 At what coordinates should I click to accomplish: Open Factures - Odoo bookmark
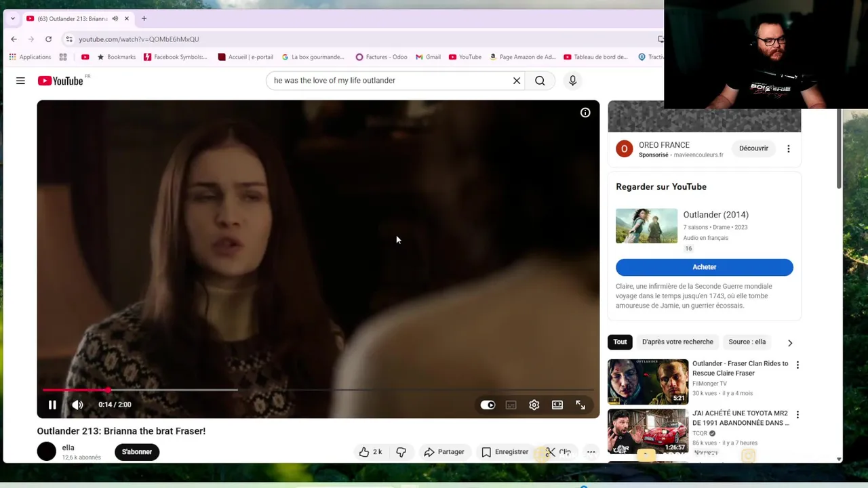tap(381, 57)
